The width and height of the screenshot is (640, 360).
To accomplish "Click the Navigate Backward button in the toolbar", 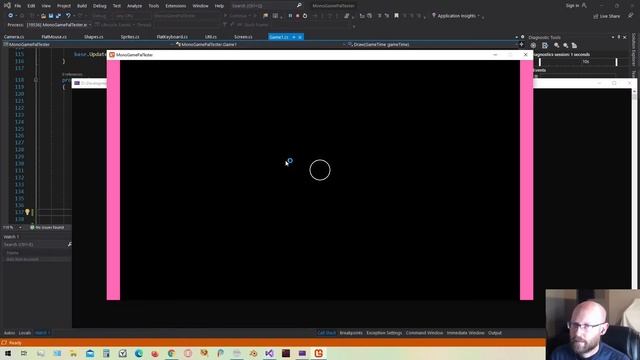I will (10, 16).
